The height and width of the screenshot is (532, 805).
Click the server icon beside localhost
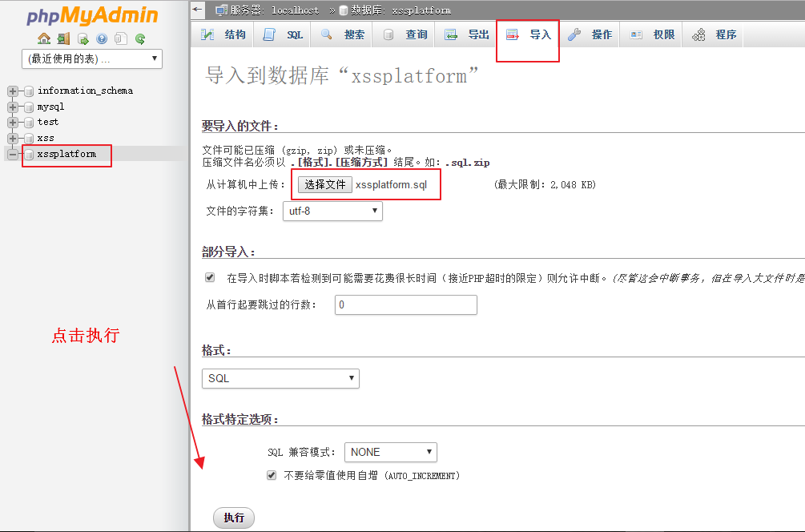[x=221, y=10]
